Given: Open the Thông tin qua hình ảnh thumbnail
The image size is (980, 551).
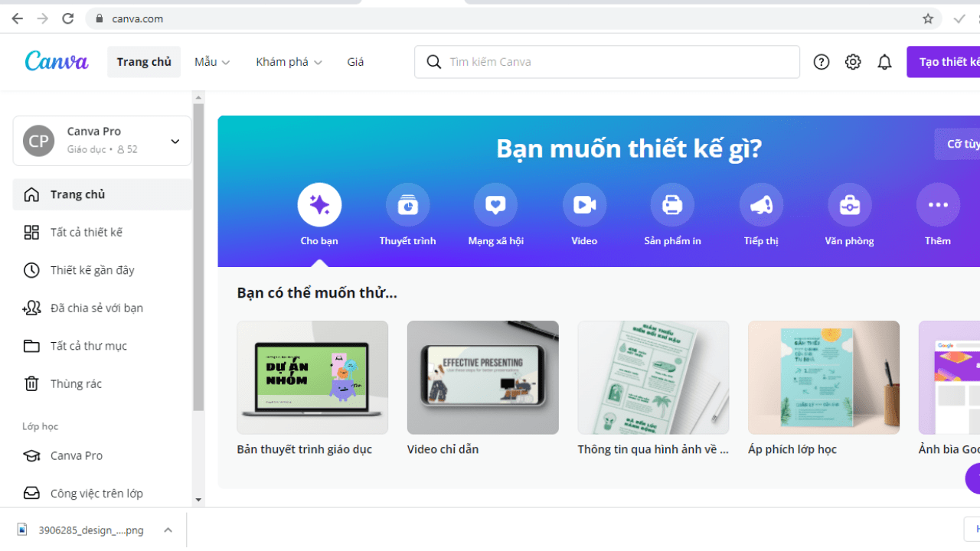Looking at the screenshot, I should click(x=653, y=377).
